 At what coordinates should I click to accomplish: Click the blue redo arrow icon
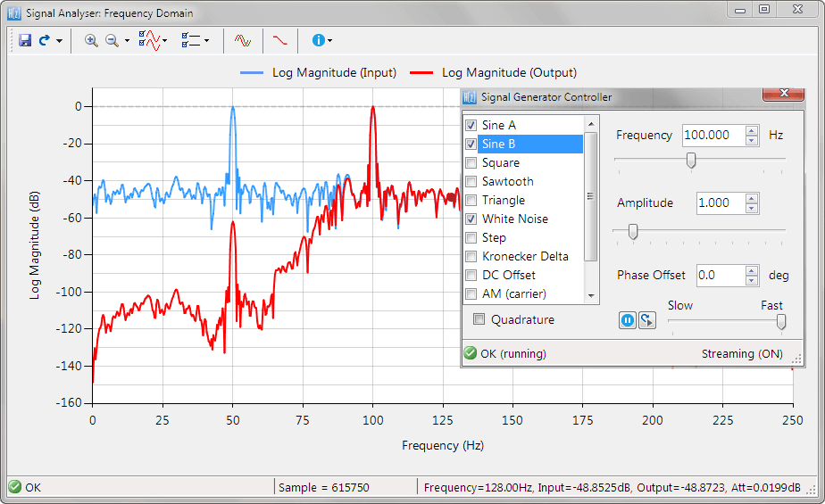point(44,40)
